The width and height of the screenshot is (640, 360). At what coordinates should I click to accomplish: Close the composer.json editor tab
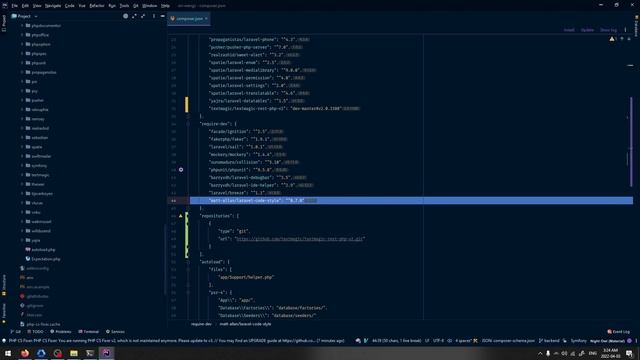tap(206, 18)
